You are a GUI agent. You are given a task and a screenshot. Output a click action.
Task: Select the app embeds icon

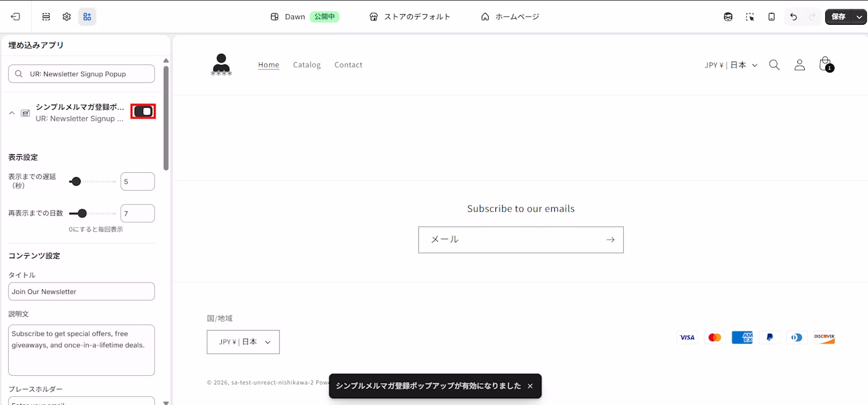coord(87,17)
